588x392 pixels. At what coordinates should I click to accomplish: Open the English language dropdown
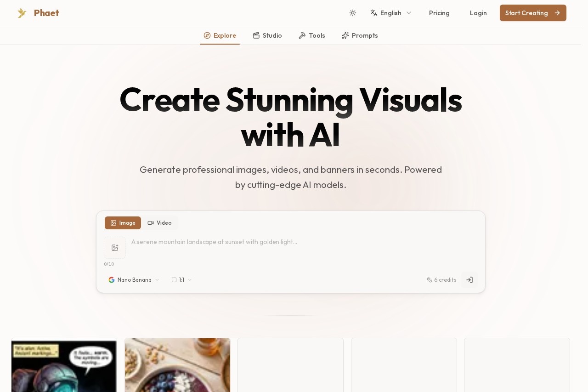(391, 13)
